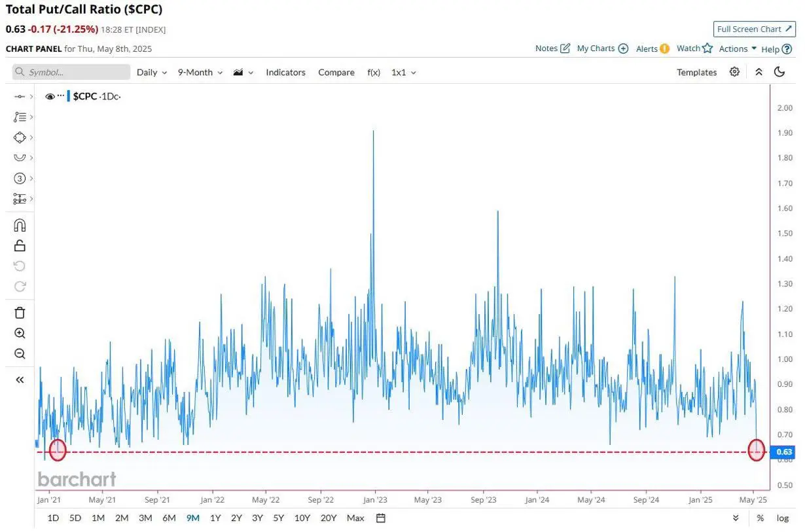Activate the magnet snap tool

click(20, 226)
